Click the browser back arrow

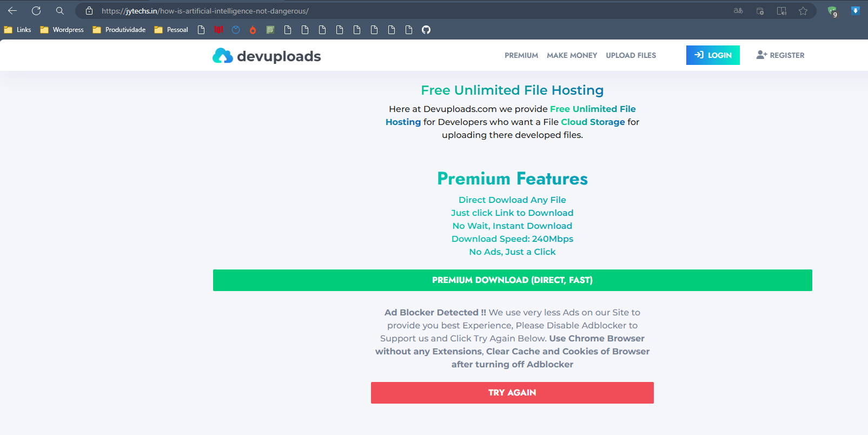pos(12,11)
